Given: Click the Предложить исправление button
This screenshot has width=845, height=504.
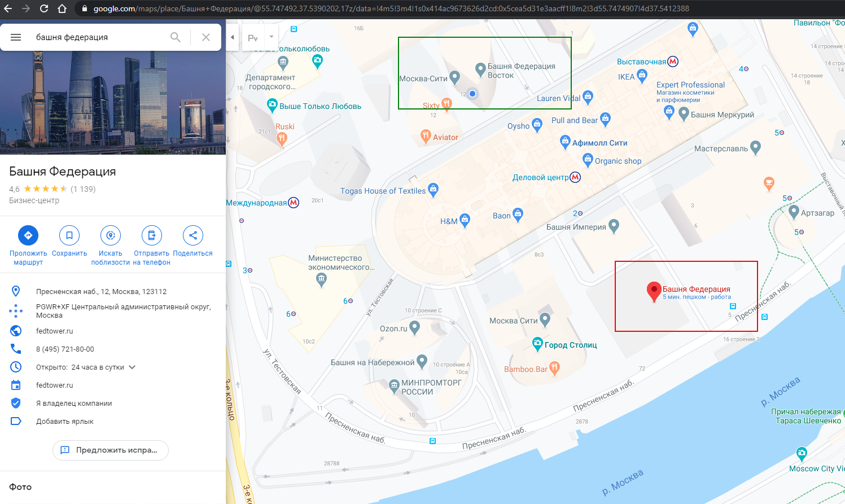Looking at the screenshot, I should (111, 450).
